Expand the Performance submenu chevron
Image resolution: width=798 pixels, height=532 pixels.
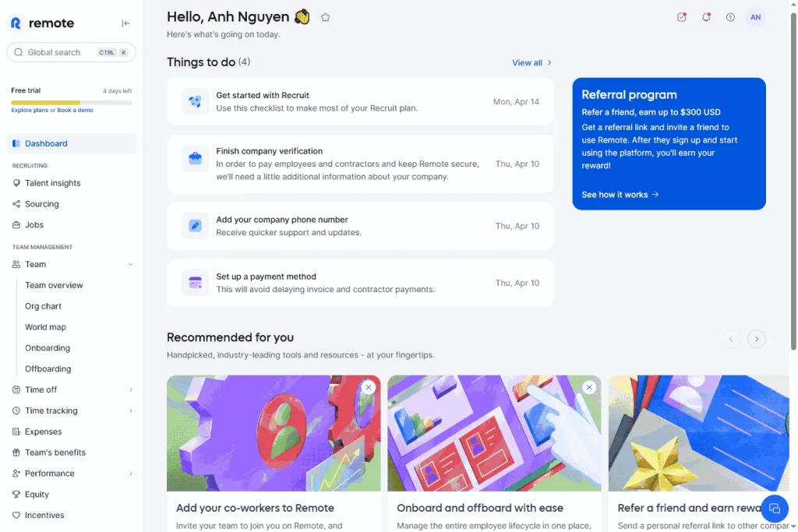pos(130,473)
